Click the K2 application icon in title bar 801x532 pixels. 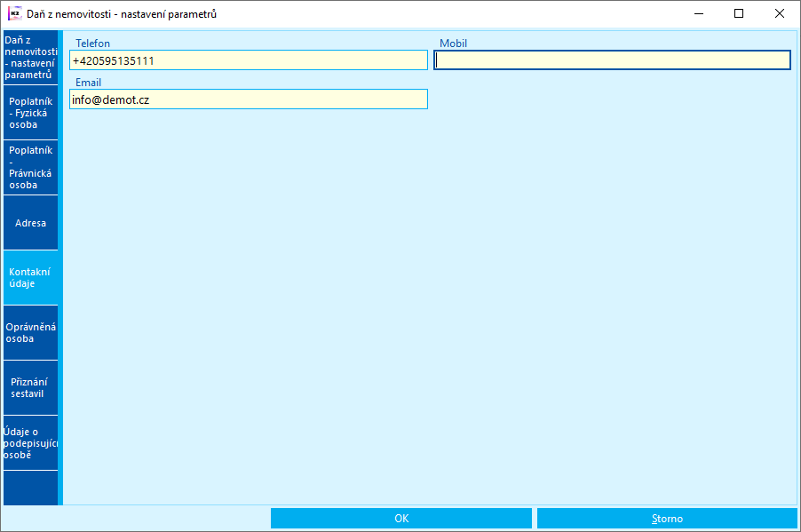click(14, 14)
